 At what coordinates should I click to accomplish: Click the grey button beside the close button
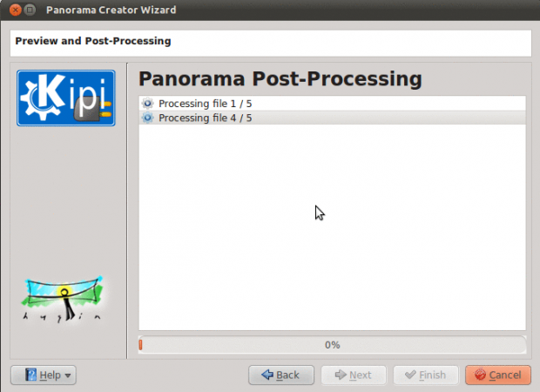(x=30, y=10)
